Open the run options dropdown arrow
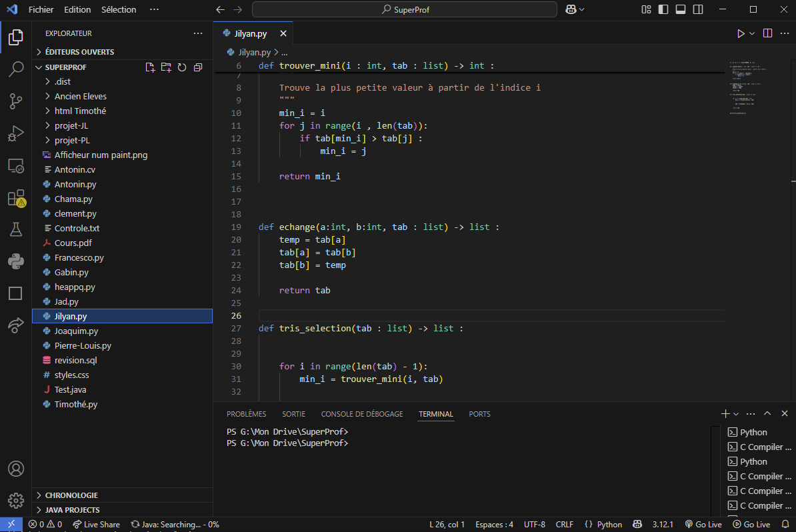Viewport: 796px width, 532px height. (x=752, y=33)
